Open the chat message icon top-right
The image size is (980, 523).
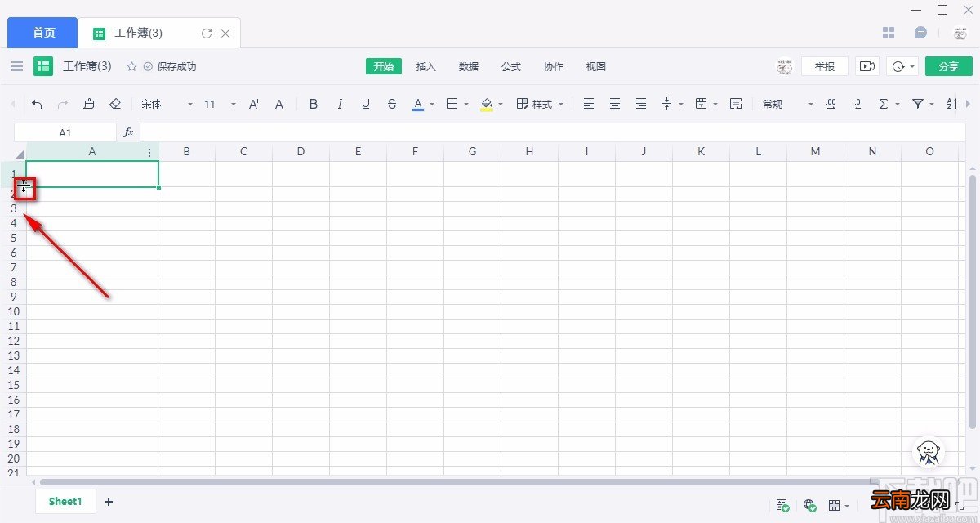pyautogui.click(x=920, y=33)
